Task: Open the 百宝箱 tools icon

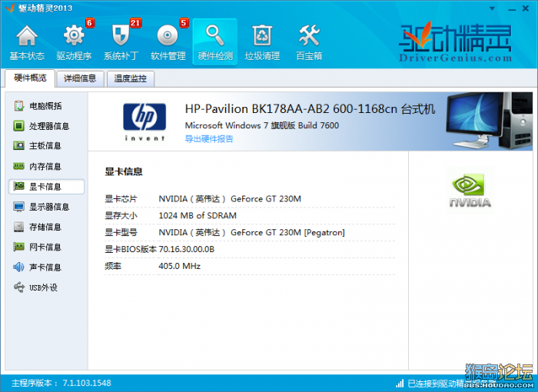Action: (309, 35)
